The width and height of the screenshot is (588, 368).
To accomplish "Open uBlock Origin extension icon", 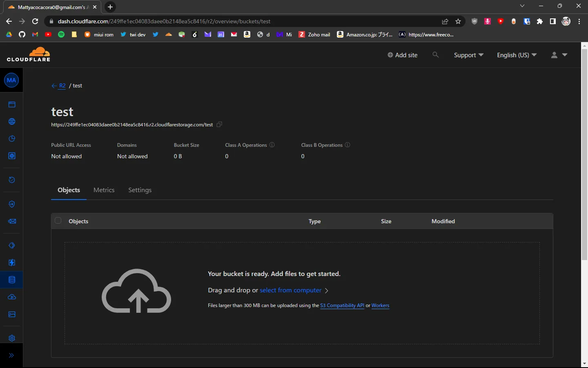I will [474, 21].
